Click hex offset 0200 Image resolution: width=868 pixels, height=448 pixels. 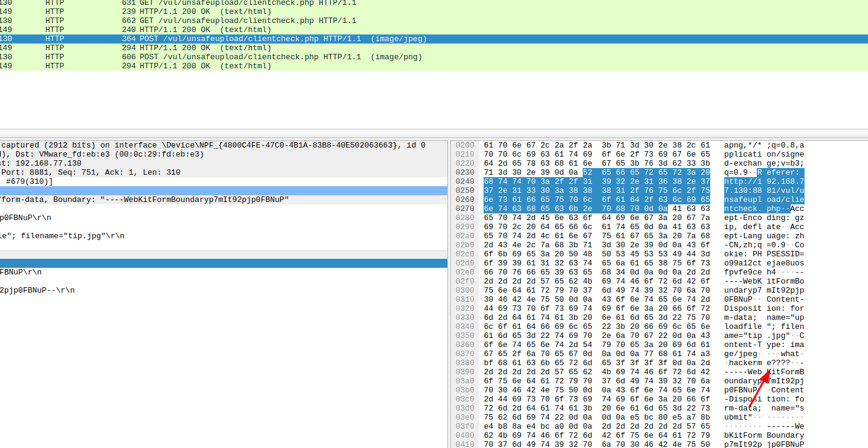465,145
